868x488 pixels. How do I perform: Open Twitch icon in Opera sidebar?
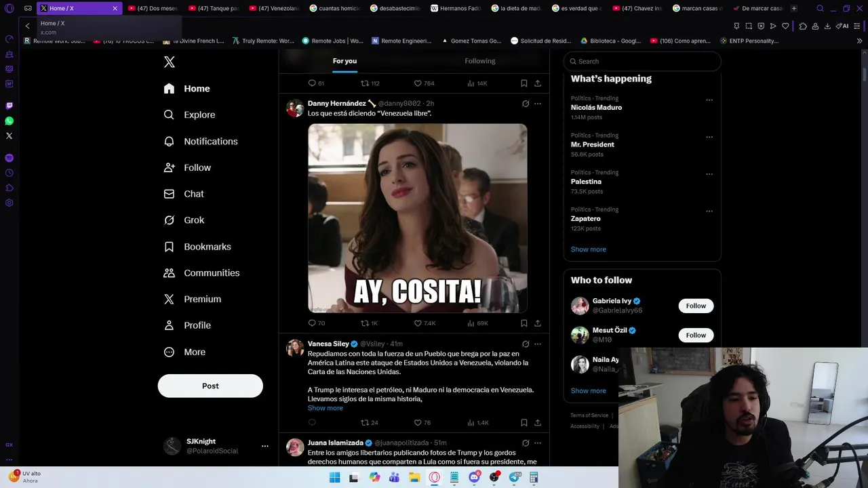[9, 106]
